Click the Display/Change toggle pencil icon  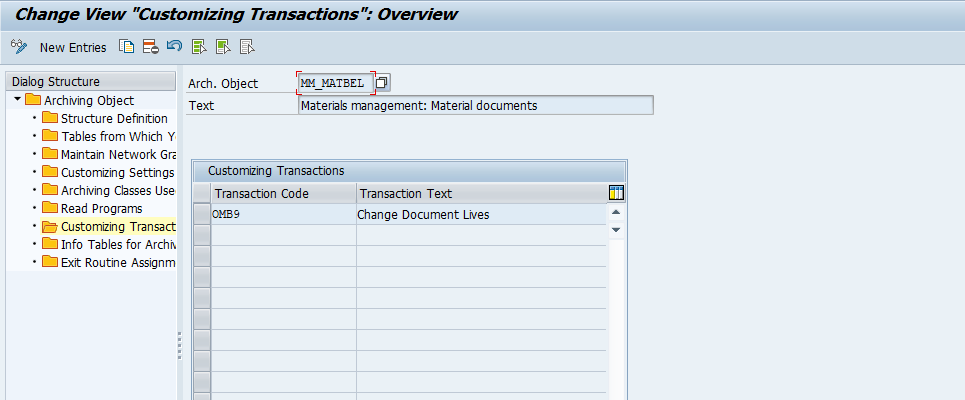point(19,47)
